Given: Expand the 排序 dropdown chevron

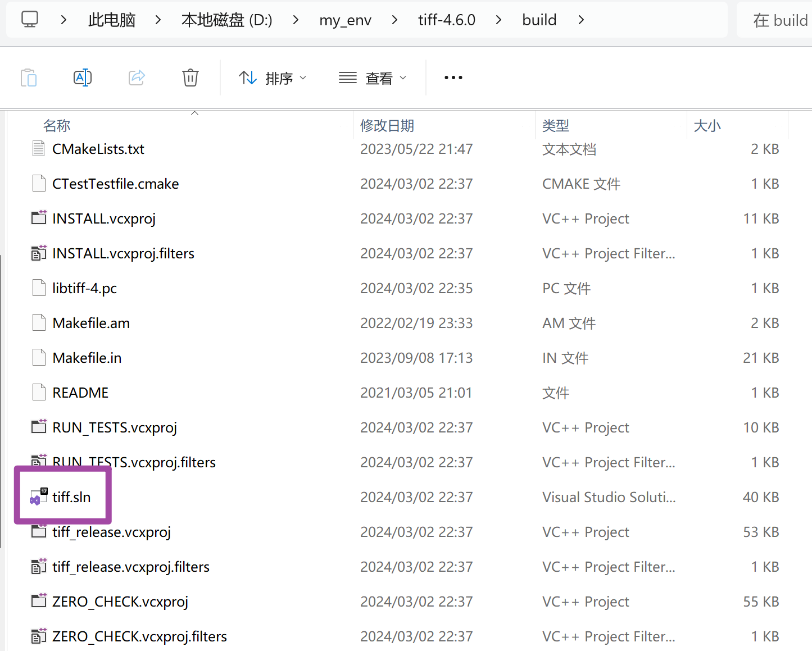Looking at the screenshot, I should [x=302, y=78].
